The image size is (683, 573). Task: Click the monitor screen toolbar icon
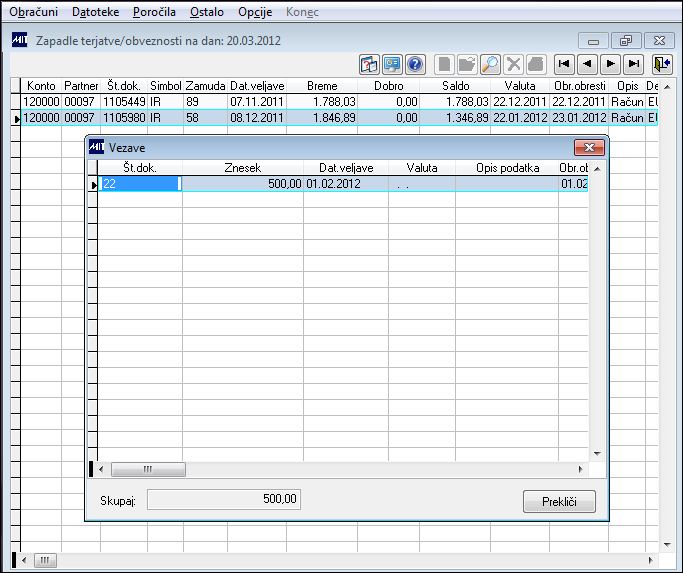point(392,64)
